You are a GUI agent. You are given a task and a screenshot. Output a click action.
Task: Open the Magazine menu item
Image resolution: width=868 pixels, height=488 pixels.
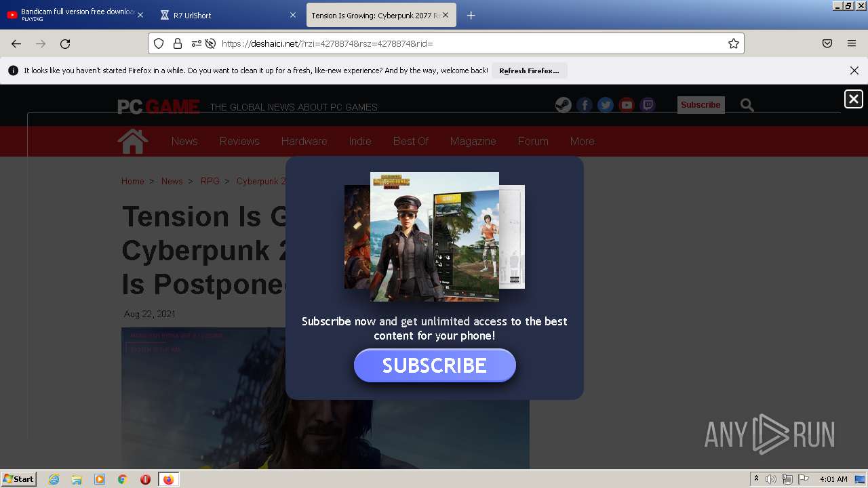pyautogui.click(x=473, y=141)
